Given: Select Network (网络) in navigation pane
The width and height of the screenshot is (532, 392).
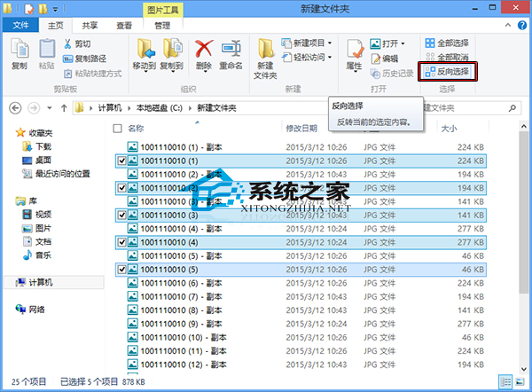Looking at the screenshot, I should (x=30, y=310).
